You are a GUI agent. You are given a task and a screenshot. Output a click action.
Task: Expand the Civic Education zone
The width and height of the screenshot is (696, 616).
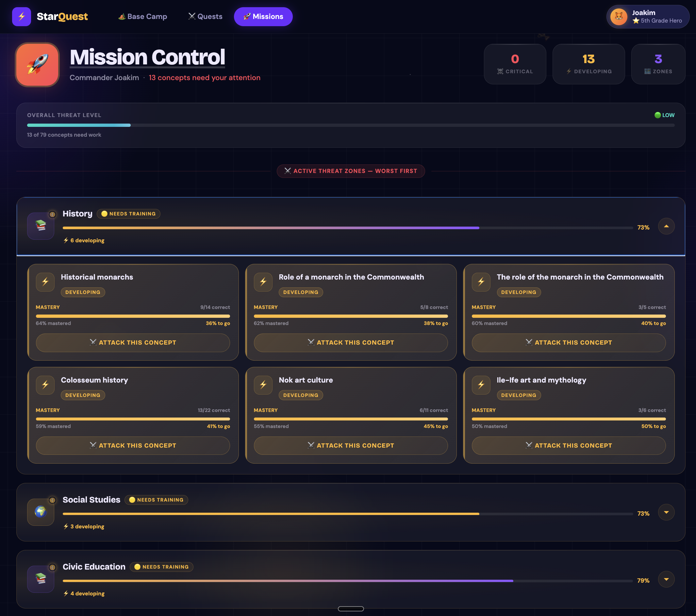(x=666, y=579)
